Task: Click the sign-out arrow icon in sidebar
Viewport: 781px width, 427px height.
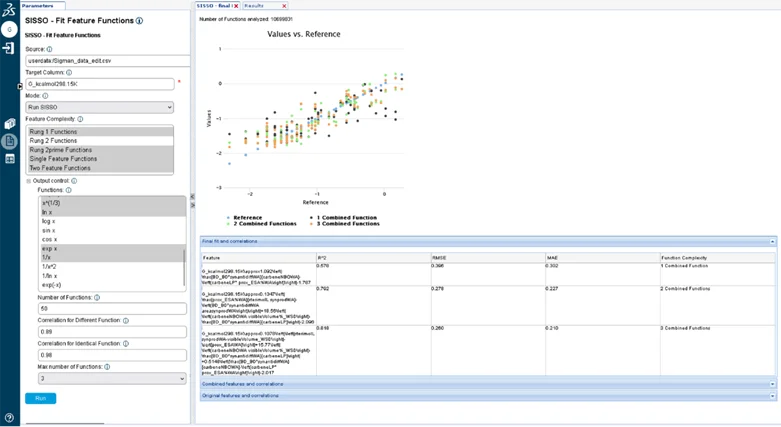Action: (x=9, y=48)
